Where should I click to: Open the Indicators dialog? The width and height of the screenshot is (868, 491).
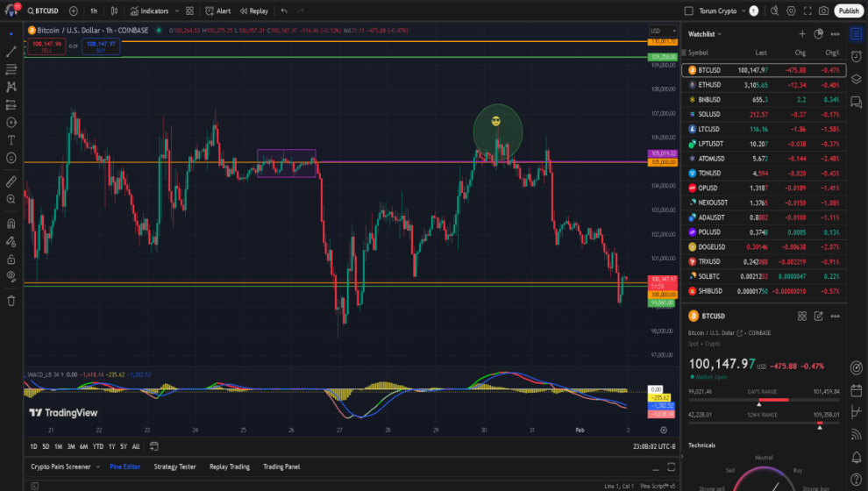149,11
